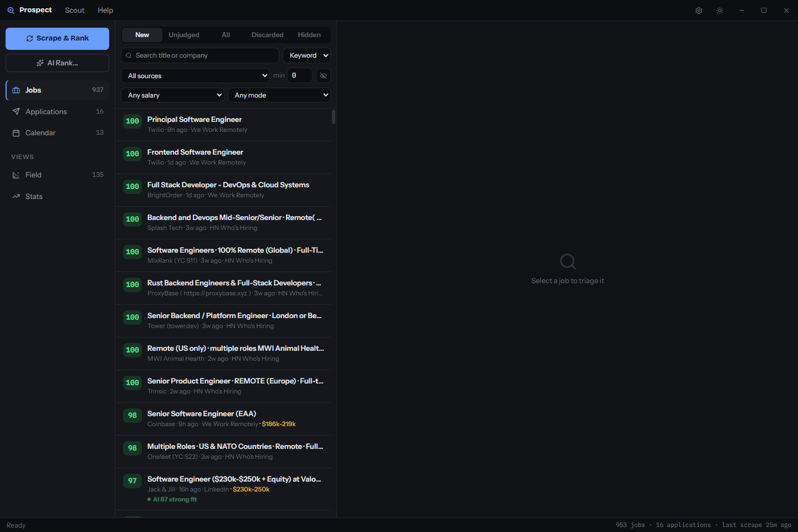The height and width of the screenshot is (532, 798).
Task: Click the large magnifier in empty triage pane
Action: 568,262
